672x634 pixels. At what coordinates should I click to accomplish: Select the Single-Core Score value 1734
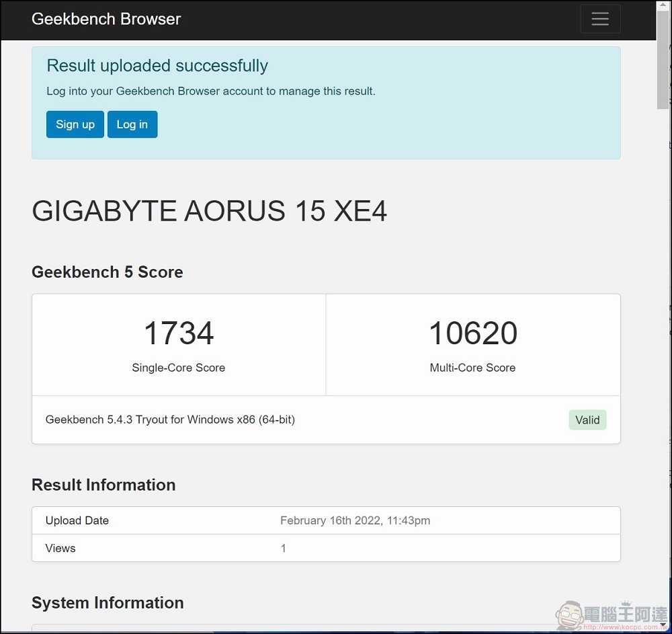point(178,332)
